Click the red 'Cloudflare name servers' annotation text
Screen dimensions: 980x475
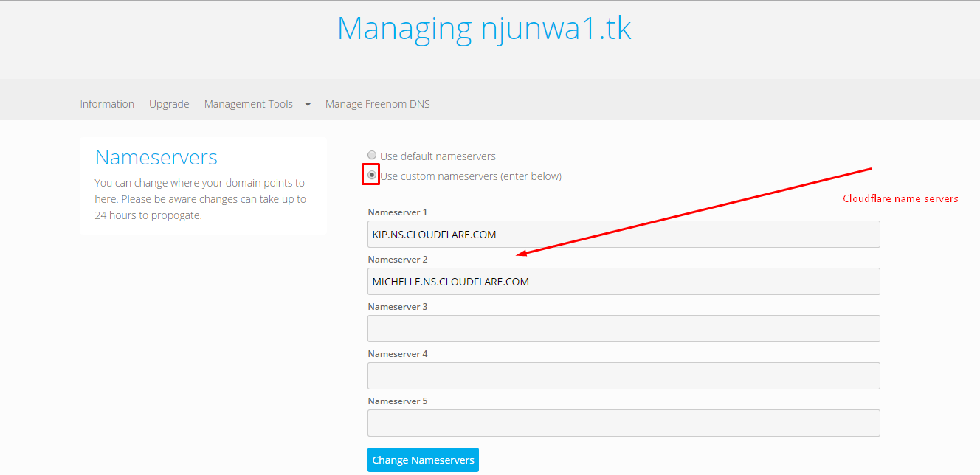[900, 198]
